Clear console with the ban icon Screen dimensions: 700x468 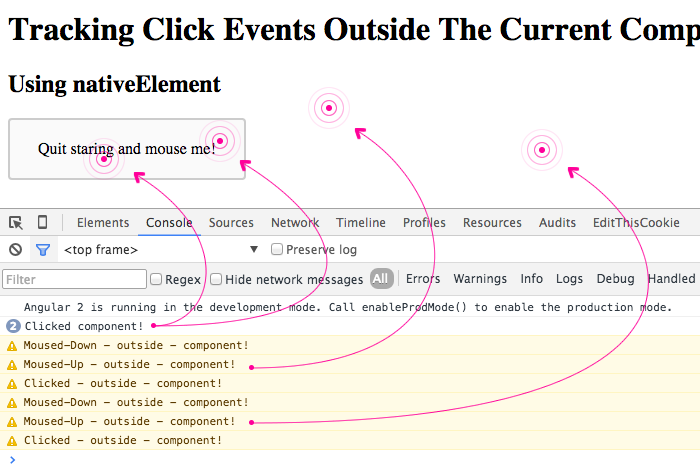(16, 249)
